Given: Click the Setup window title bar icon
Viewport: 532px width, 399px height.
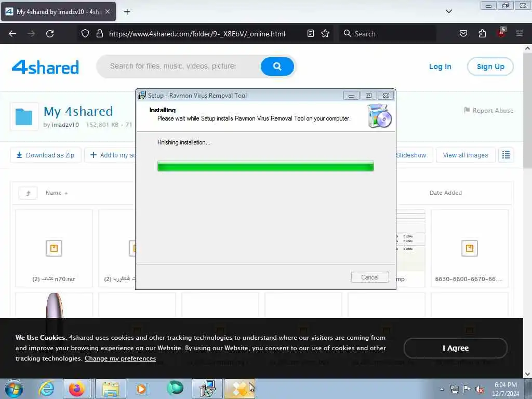Looking at the screenshot, I should [x=142, y=96].
